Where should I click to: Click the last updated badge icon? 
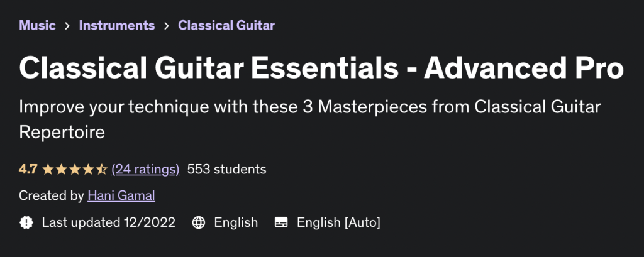pos(26,222)
